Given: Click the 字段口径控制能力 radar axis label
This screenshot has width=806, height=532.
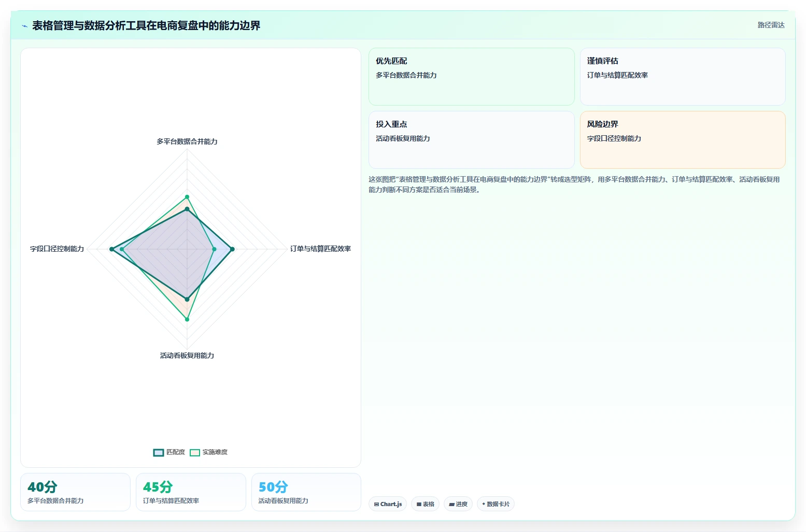Looking at the screenshot, I should click(57, 249).
